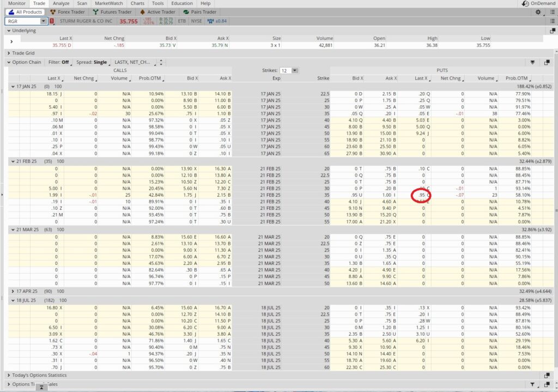
Task: Open the Monitor menu tab
Action: [x=17, y=3]
